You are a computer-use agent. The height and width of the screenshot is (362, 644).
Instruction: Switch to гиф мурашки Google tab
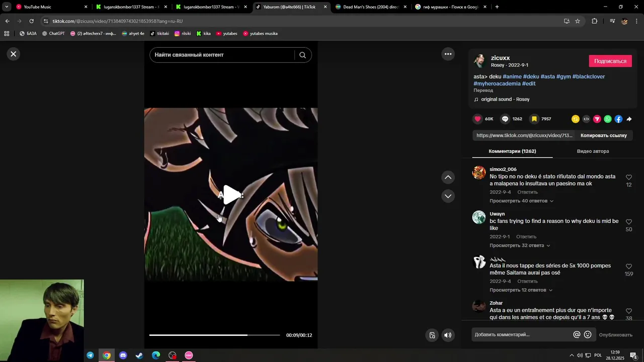tap(451, 7)
